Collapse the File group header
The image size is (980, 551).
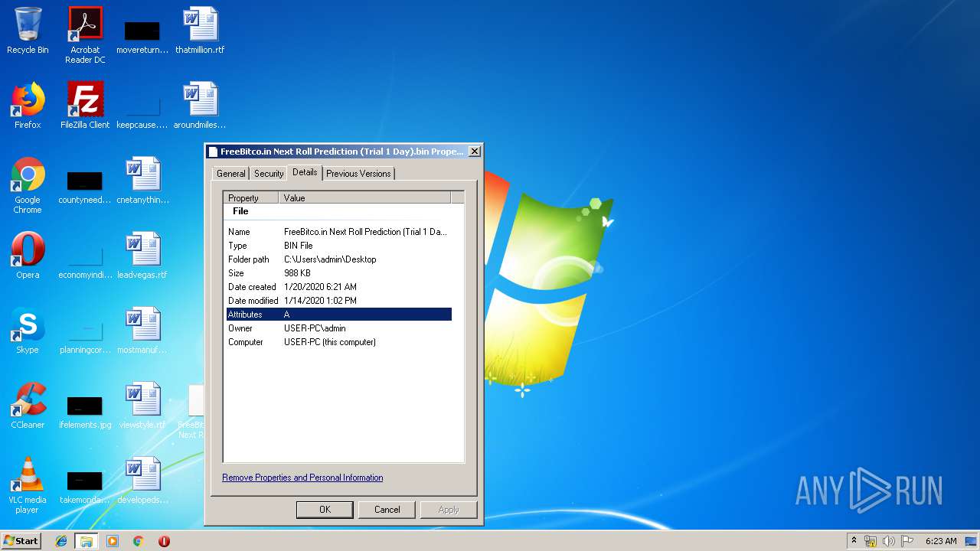tap(240, 211)
